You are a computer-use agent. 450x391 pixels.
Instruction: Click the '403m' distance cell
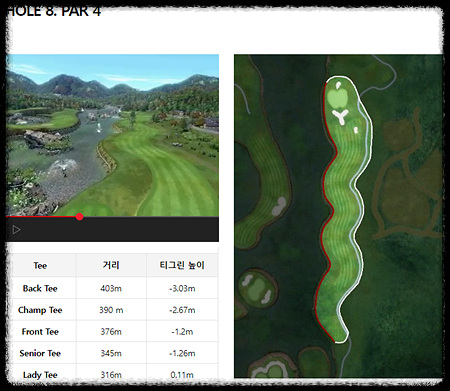111,288
